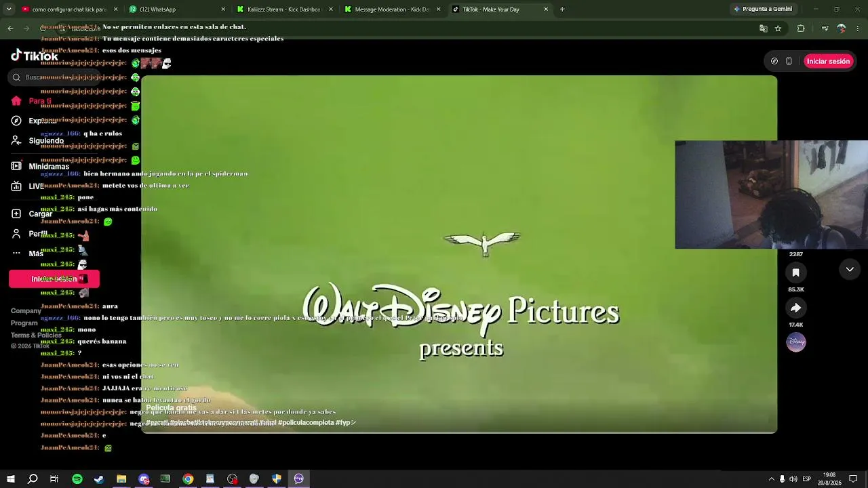Open the browser media controls icon
This screenshot has width=868, height=488.
[x=825, y=28]
